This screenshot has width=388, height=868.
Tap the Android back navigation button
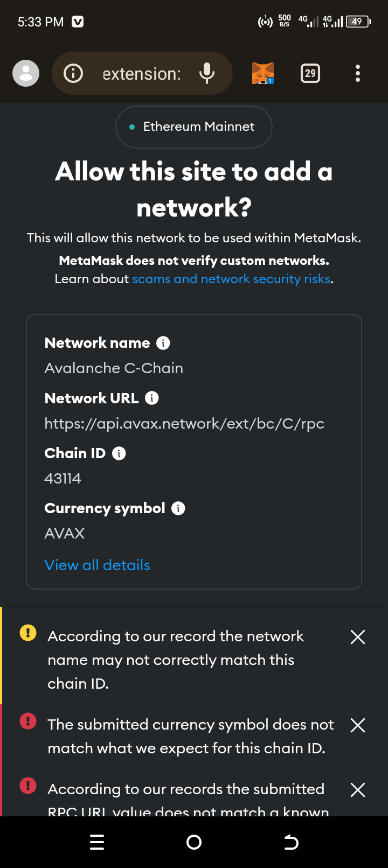click(x=291, y=842)
